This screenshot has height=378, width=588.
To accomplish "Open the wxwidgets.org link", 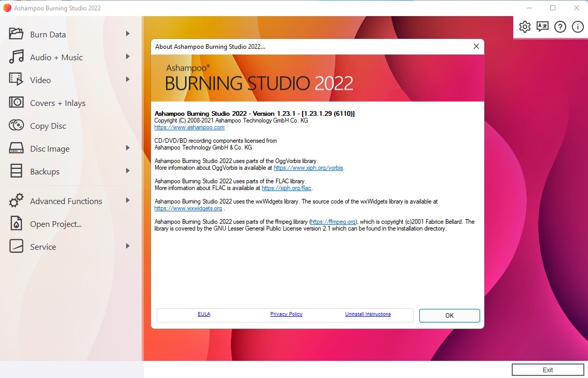I will tap(188, 209).
